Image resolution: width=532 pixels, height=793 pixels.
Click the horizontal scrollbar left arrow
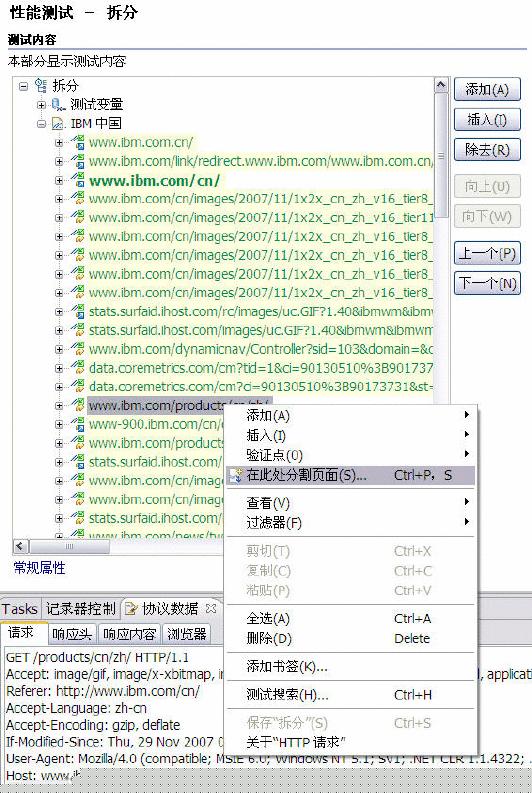click(x=21, y=546)
